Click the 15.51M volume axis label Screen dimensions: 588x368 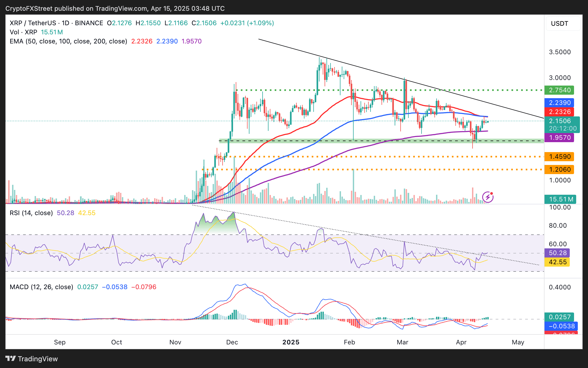click(560, 199)
